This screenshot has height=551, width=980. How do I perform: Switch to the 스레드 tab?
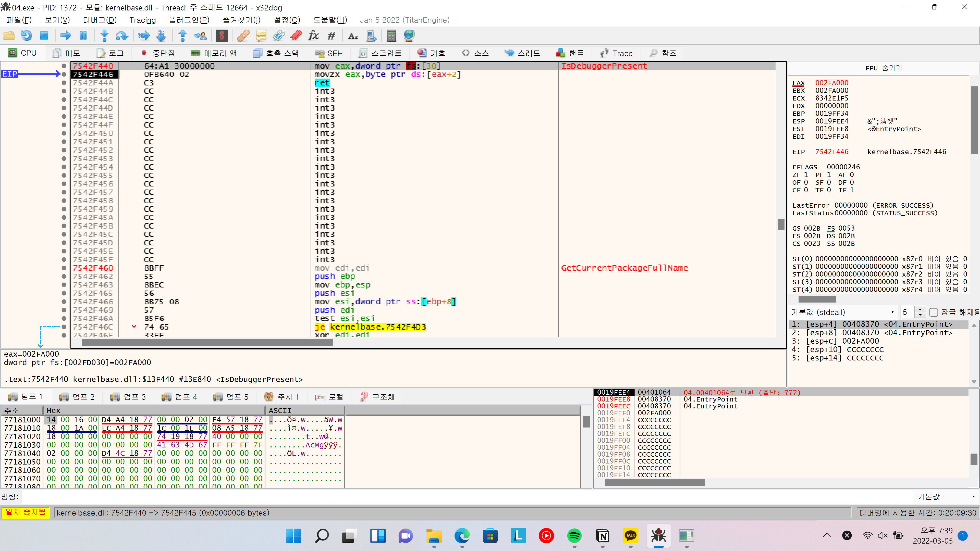click(522, 53)
